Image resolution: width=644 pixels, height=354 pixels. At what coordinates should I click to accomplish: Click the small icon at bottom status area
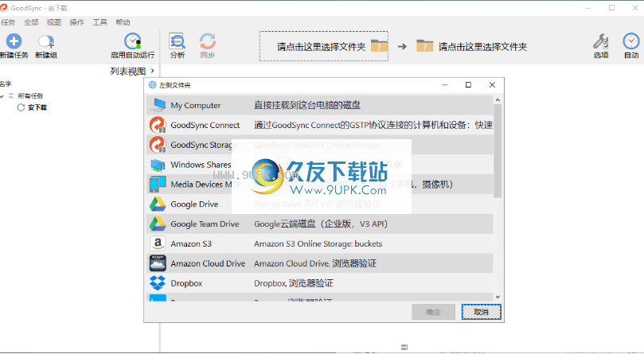pyautogui.click(x=404, y=348)
